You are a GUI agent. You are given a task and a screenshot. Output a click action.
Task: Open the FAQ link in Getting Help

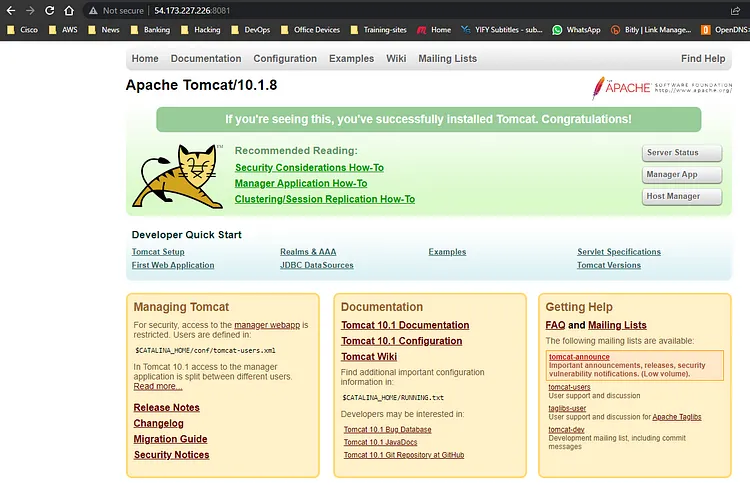(x=555, y=325)
